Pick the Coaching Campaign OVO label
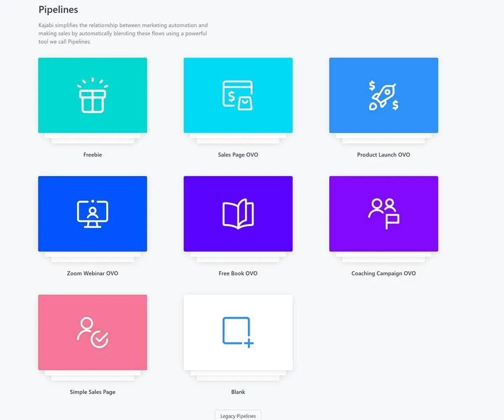The image size is (504, 420). pos(383,273)
